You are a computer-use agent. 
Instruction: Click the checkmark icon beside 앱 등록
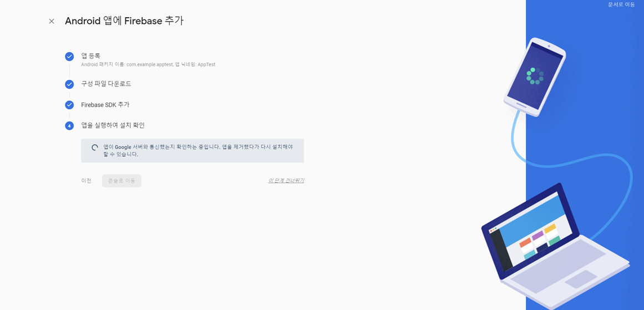(x=69, y=57)
